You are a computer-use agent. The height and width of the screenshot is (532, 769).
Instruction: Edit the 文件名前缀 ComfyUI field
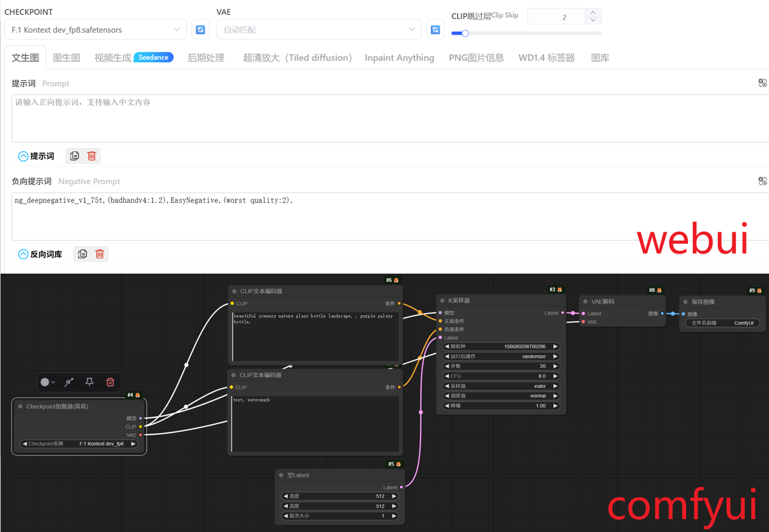pos(723,323)
